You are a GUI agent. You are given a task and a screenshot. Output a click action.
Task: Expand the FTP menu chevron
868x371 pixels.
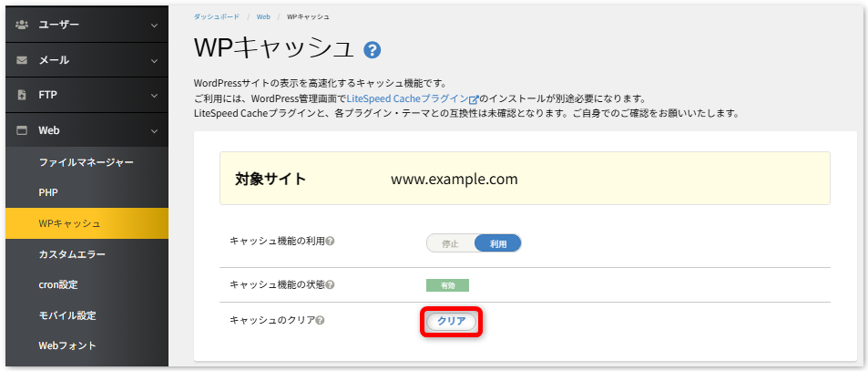[x=154, y=95]
